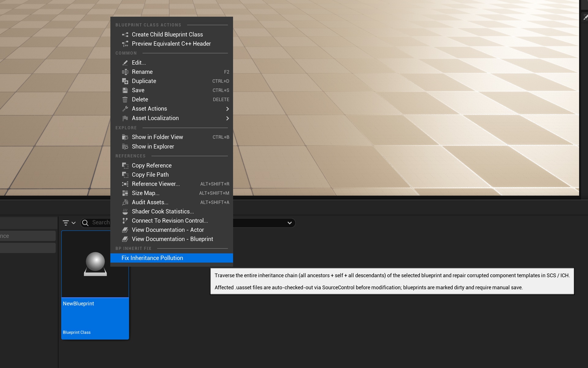Click the Size Map icon
Viewport: 588px width, 368px height.
click(x=125, y=193)
